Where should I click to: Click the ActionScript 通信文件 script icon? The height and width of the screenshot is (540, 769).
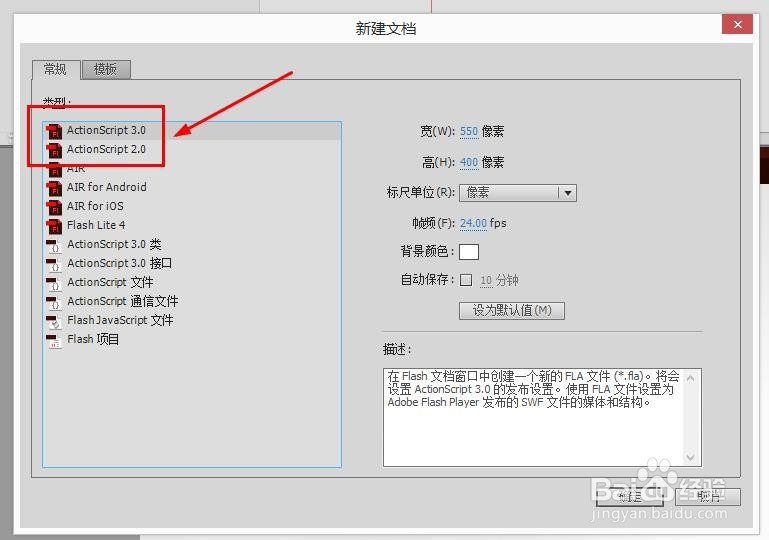tap(53, 302)
